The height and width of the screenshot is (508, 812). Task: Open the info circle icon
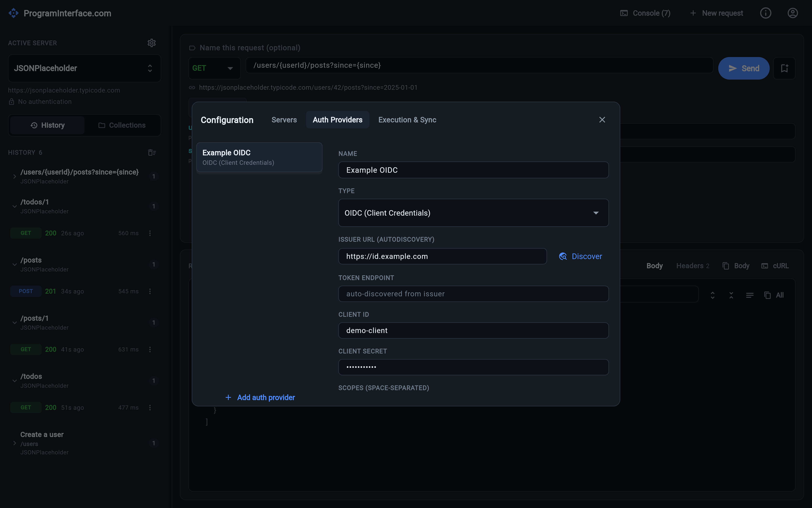765,13
